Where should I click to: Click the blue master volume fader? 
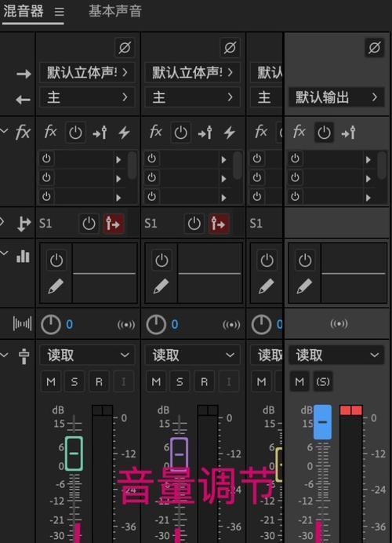322,422
